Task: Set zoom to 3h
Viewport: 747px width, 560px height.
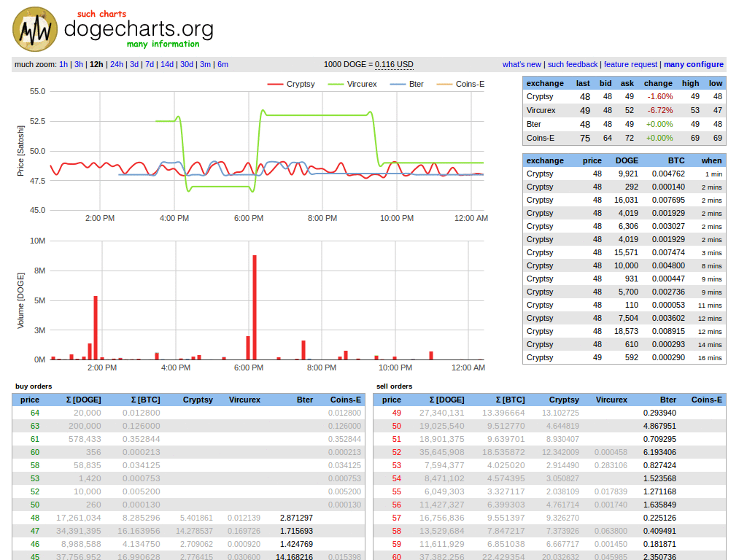Action: click(79, 64)
